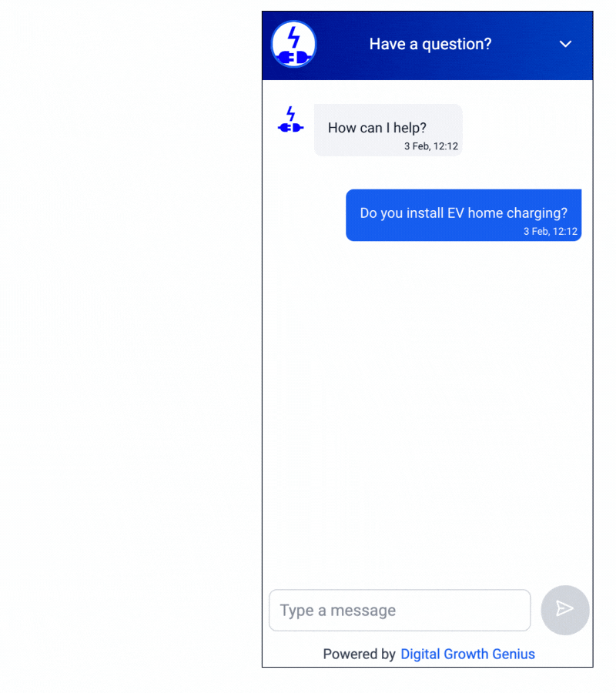Viewport: 616px width, 693px height.
Task: Click the circular plug logo in the header
Action: point(293,44)
